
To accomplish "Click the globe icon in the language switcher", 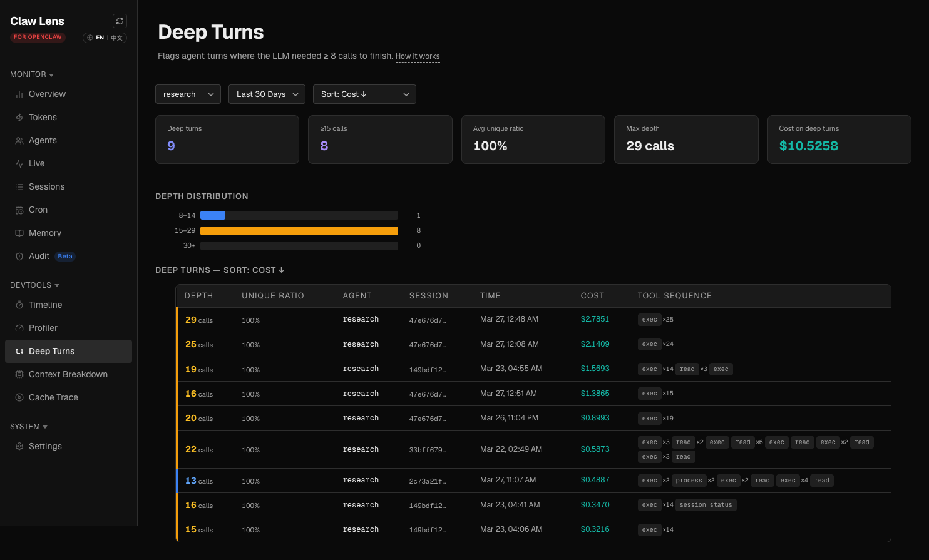I will [x=90, y=38].
